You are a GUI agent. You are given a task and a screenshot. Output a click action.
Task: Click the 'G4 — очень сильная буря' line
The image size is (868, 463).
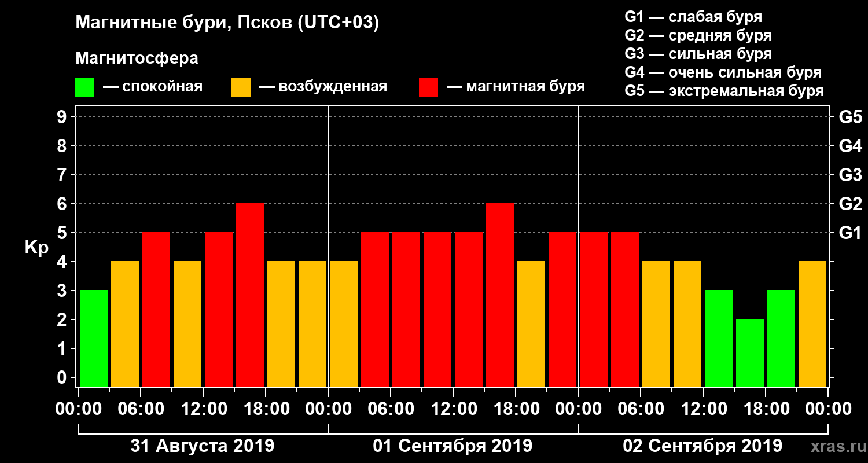click(x=723, y=72)
